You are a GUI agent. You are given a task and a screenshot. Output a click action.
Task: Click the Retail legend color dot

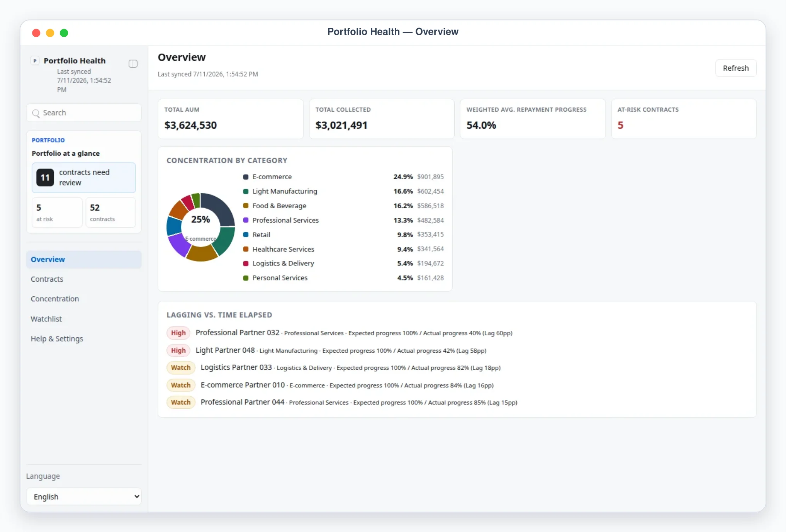coord(246,235)
